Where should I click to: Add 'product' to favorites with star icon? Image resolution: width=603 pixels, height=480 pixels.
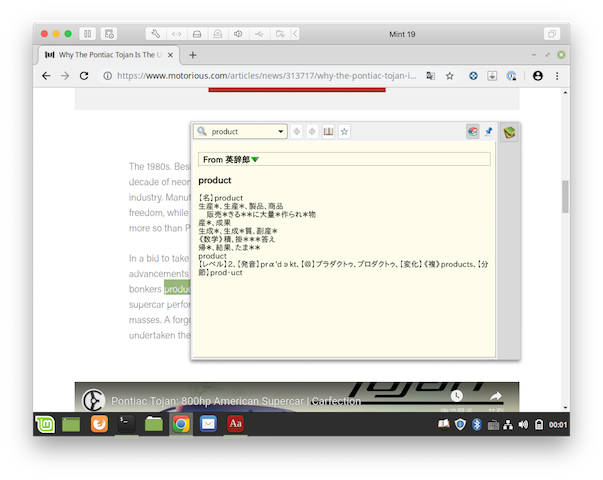pos(344,132)
